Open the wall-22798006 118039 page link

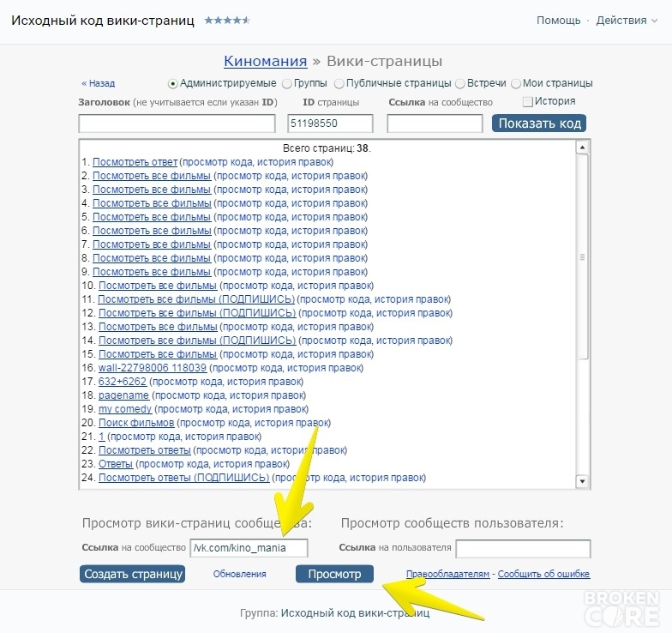(153, 368)
